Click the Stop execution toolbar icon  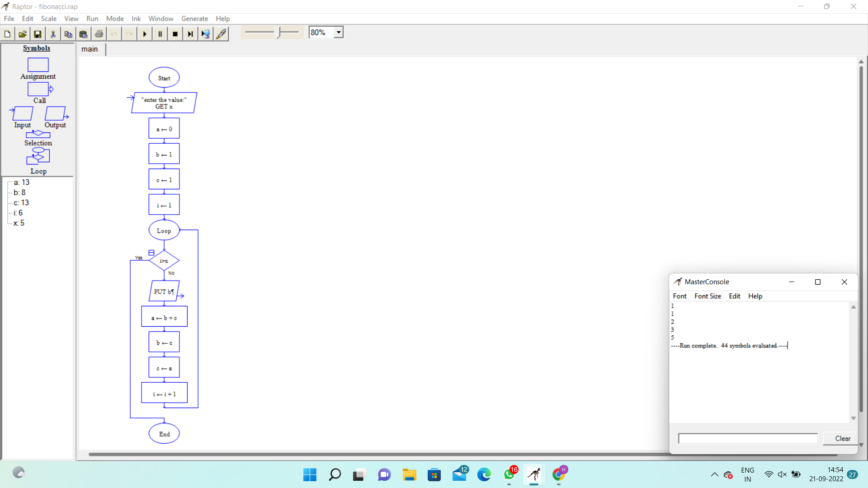(x=175, y=34)
